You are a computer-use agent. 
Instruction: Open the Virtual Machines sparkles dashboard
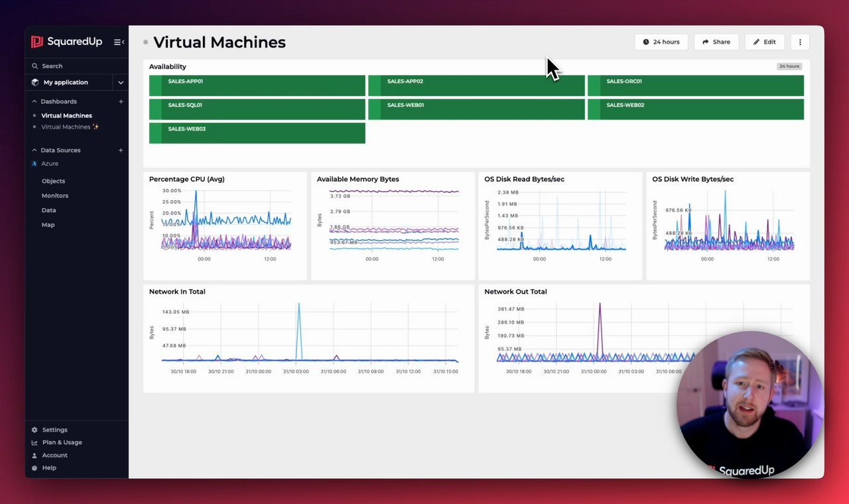(70, 127)
